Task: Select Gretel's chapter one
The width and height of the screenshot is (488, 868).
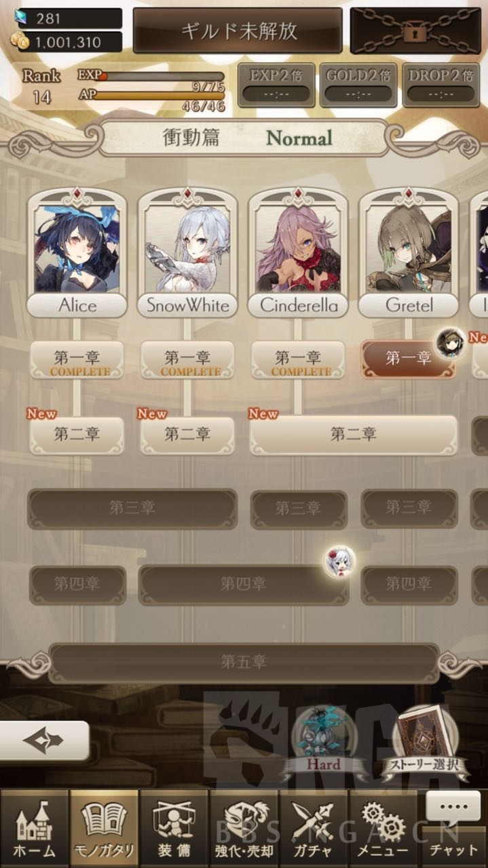Action: point(408,359)
